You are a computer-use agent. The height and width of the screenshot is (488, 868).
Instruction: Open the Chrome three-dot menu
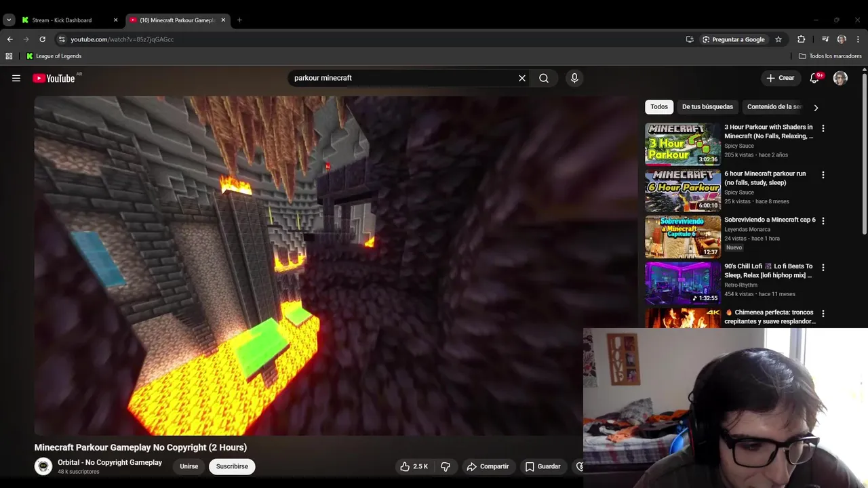859,39
